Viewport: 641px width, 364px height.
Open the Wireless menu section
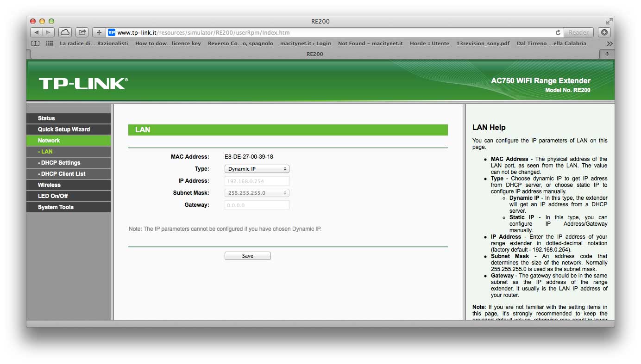tap(69, 185)
